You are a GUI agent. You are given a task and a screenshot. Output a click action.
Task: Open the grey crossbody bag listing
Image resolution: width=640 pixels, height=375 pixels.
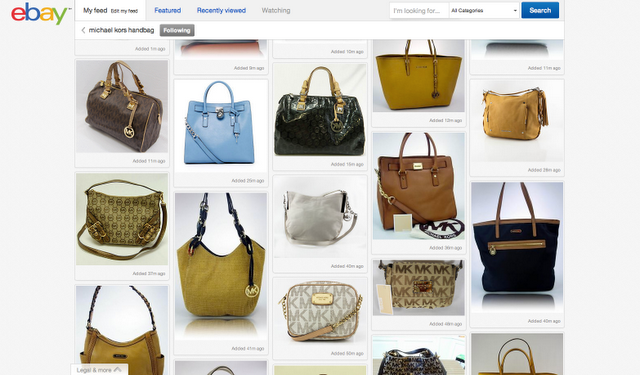coord(320,217)
